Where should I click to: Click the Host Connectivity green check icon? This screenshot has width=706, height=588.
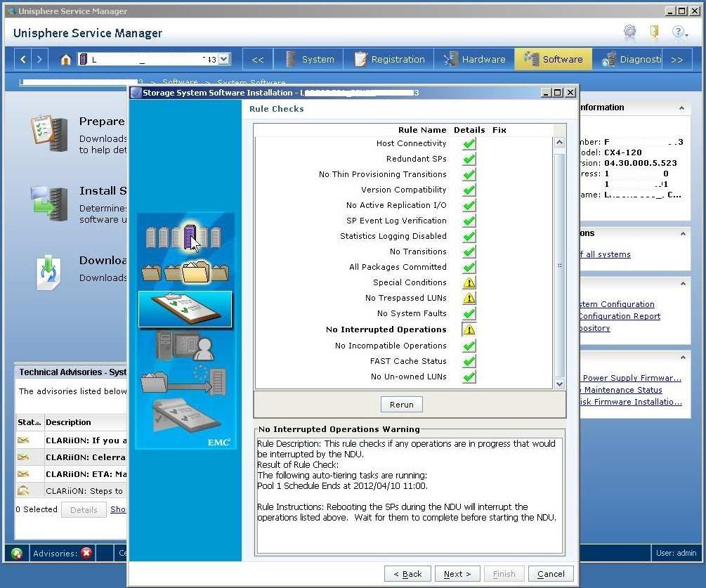point(469,143)
